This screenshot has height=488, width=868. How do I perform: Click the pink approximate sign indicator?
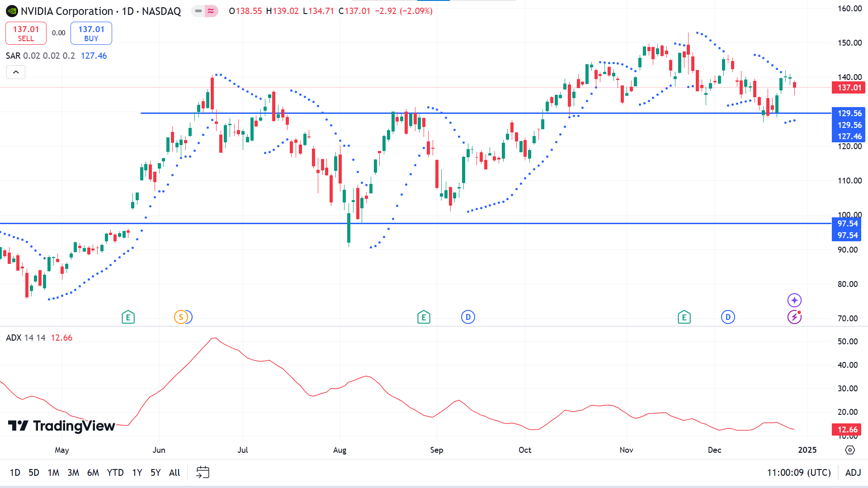211,11
